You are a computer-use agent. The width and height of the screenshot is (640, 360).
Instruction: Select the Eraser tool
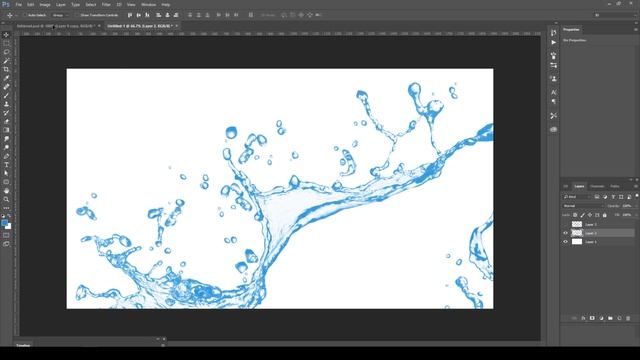pos(6,121)
